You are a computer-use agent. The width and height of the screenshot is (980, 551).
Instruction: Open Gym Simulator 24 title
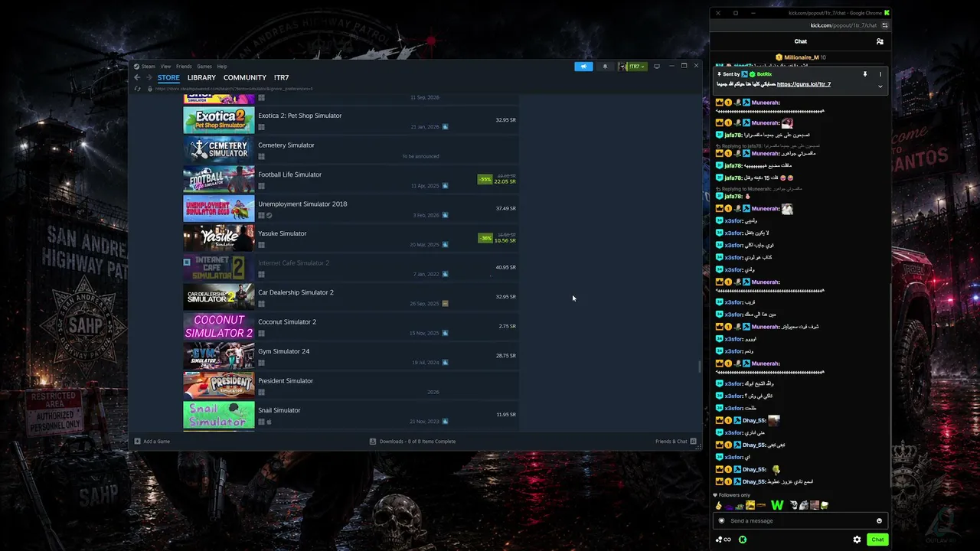[x=283, y=351]
